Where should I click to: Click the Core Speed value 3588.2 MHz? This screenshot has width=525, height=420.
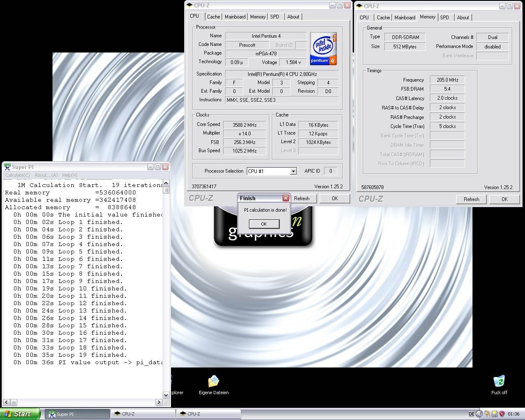coord(245,125)
